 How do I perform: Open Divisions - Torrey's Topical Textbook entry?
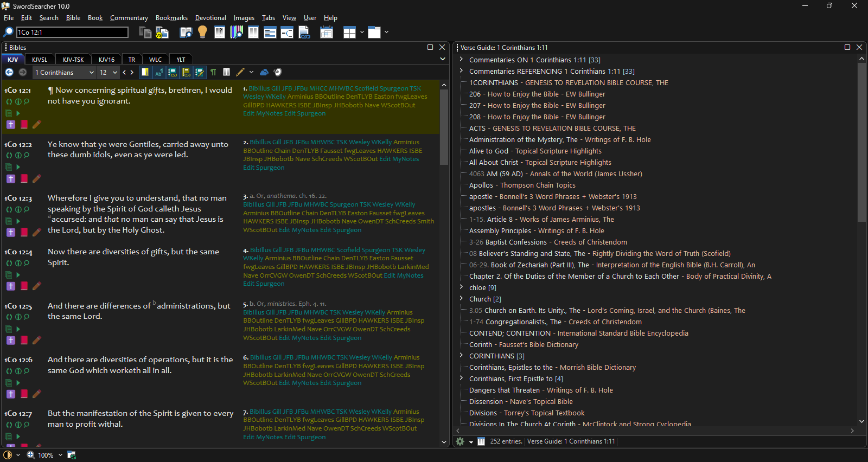527,413
